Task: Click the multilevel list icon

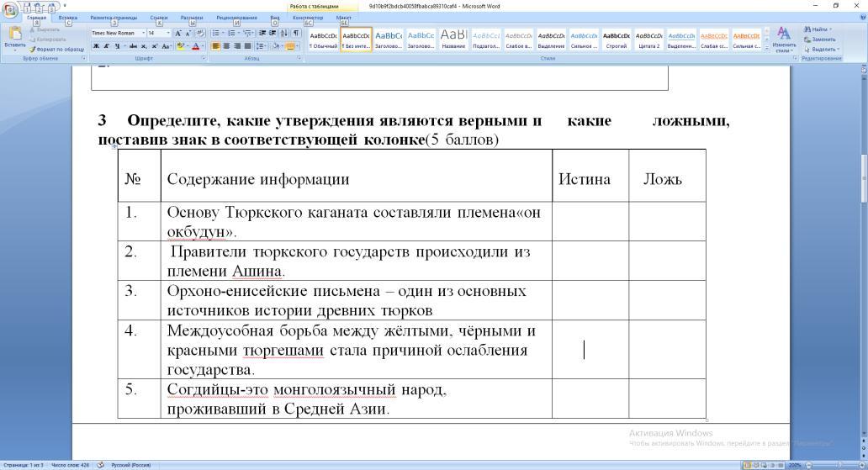Action: (x=247, y=34)
